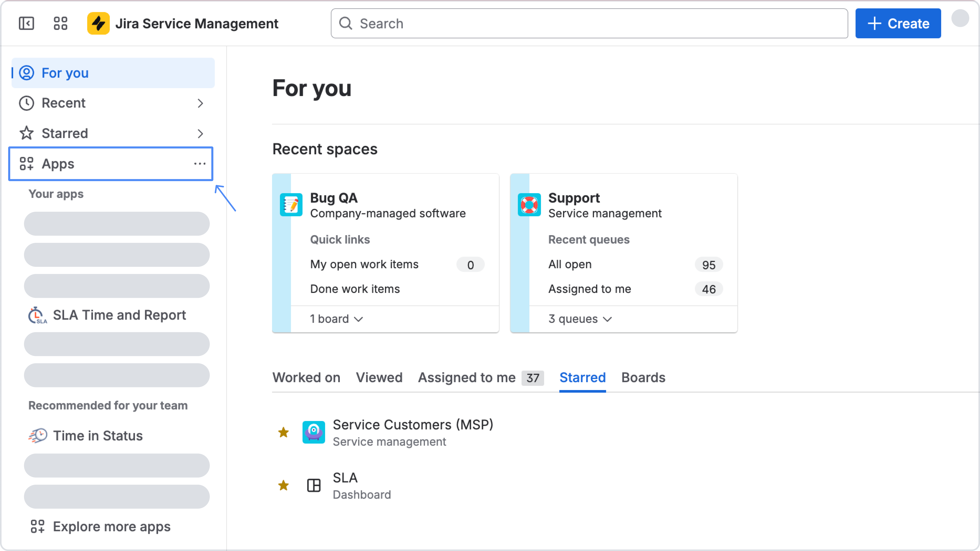Open the All open queue link

tap(569, 264)
